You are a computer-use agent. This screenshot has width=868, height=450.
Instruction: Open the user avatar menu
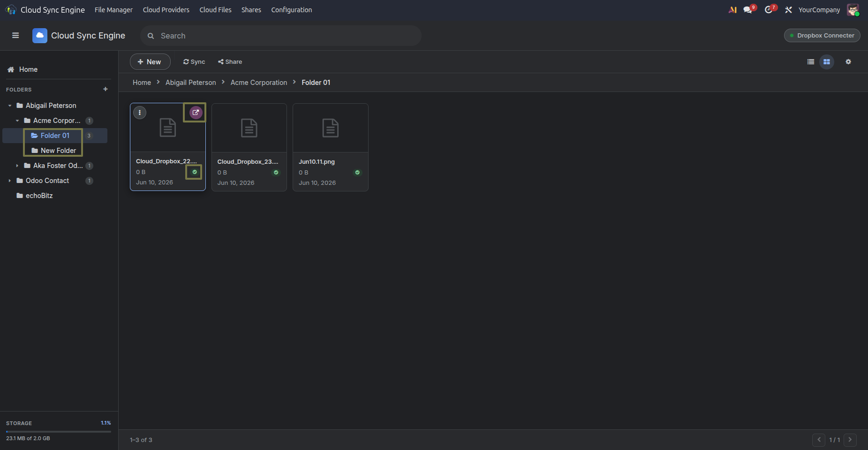853,10
